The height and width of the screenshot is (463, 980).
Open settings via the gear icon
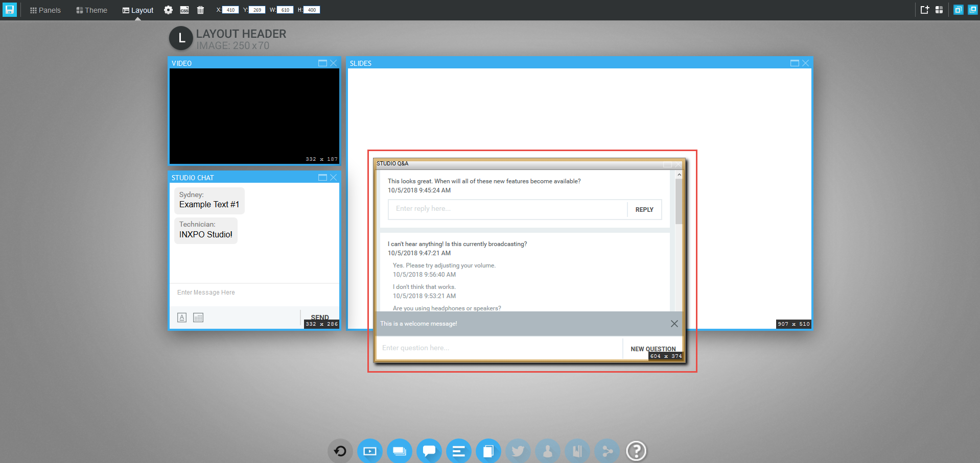pyautogui.click(x=168, y=10)
